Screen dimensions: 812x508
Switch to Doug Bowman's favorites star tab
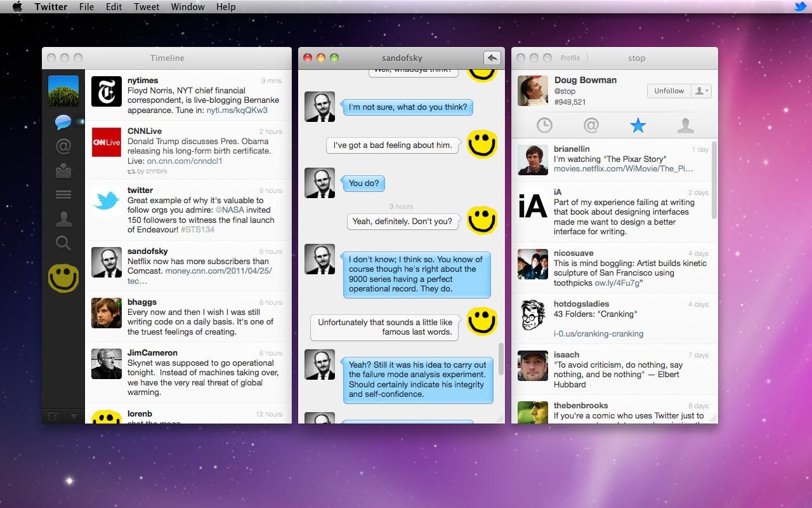pyautogui.click(x=638, y=125)
